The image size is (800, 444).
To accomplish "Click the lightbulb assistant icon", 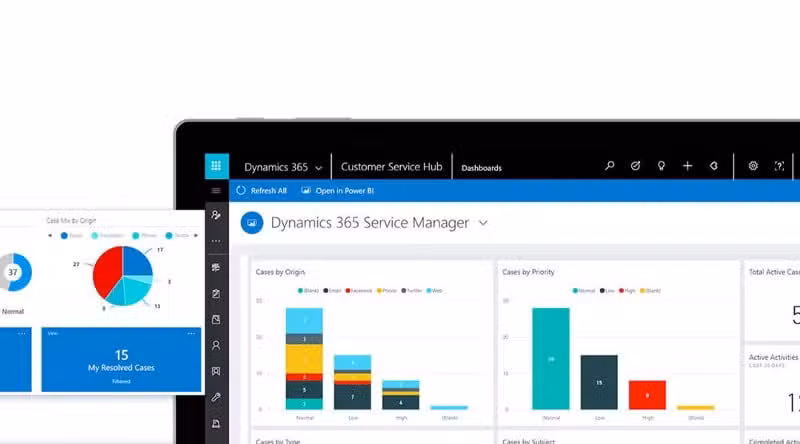I will [x=661, y=165].
